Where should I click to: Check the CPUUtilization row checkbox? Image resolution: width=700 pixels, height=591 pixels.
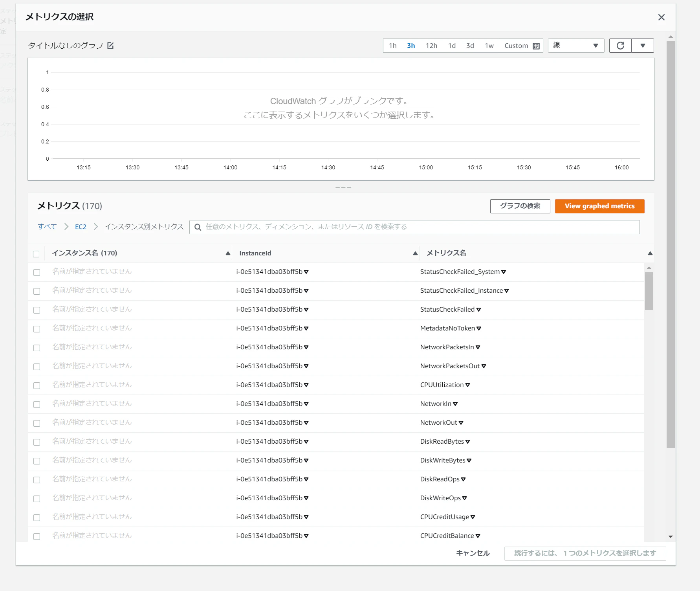tap(37, 385)
